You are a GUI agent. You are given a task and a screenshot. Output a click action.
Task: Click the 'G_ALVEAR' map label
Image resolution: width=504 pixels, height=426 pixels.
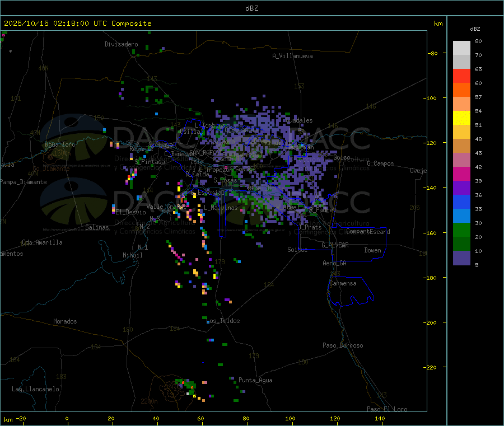click(x=335, y=245)
